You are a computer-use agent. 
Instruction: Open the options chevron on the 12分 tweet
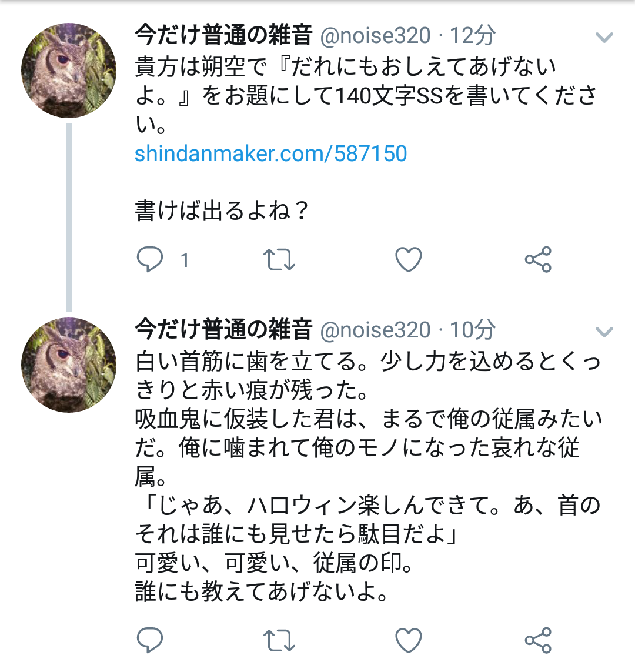pyautogui.click(x=604, y=38)
